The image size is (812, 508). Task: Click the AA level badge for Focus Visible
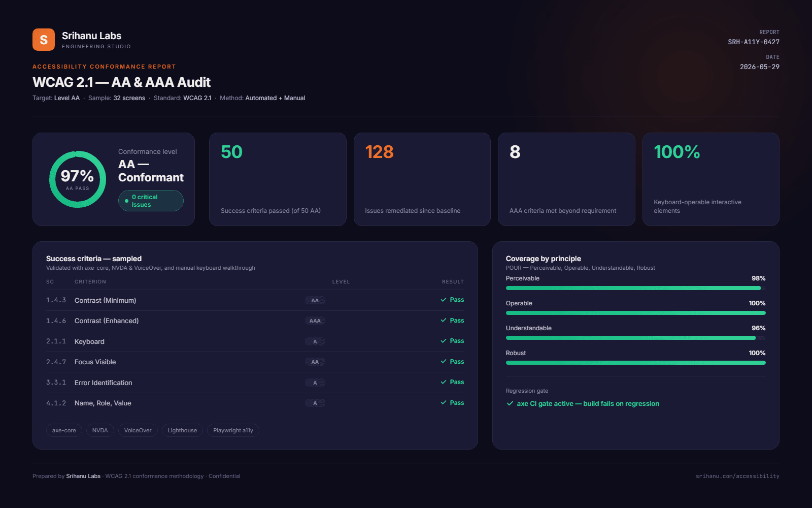tap(315, 362)
